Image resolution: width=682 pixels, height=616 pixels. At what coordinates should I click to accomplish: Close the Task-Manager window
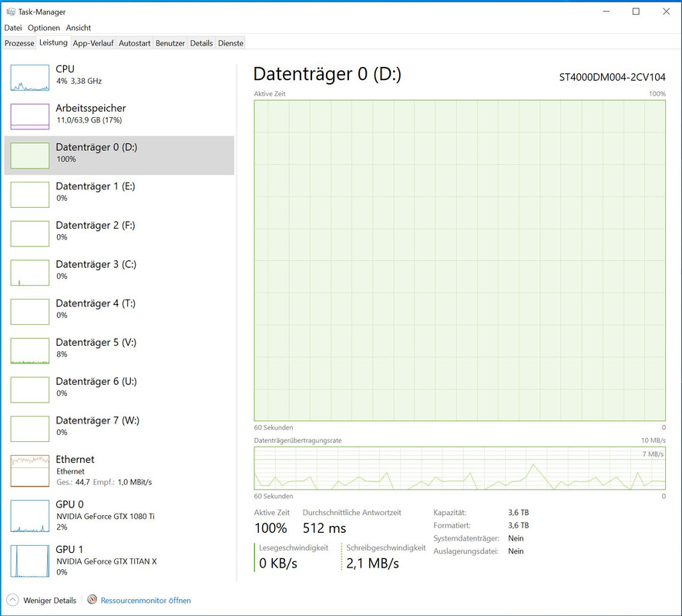tap(666, 12)
